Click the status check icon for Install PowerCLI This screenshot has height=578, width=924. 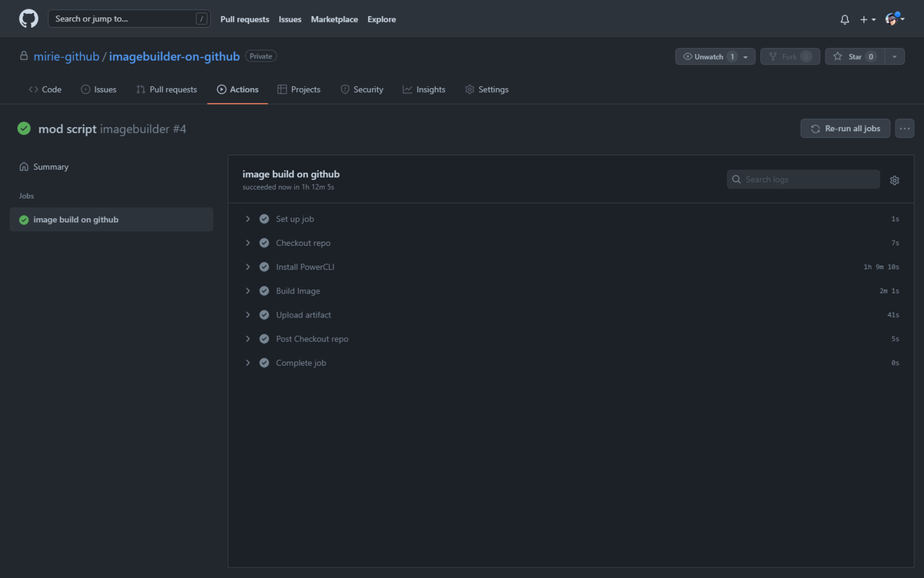[x=264, y=267]
